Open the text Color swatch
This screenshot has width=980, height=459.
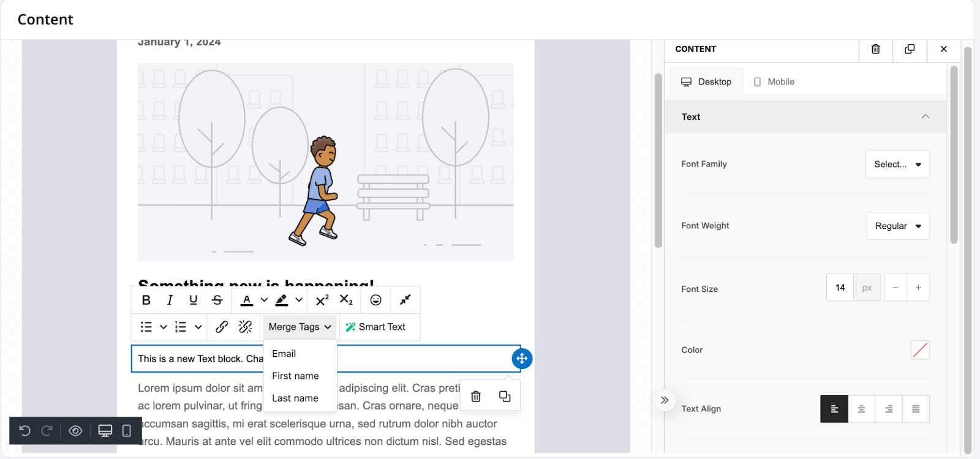pyautogui.click(x=919, y=350)
